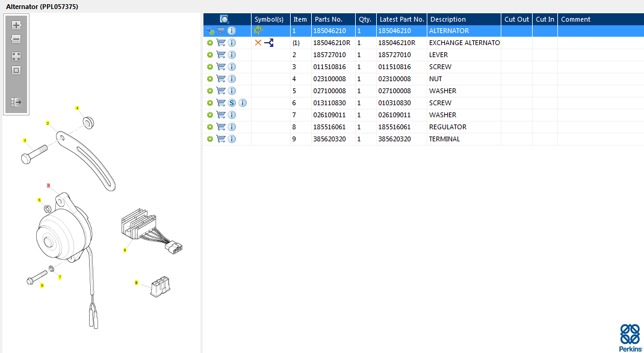644x353 pixels.
Task: Click the Perkins logo
Action: click(x=630, y=337)
